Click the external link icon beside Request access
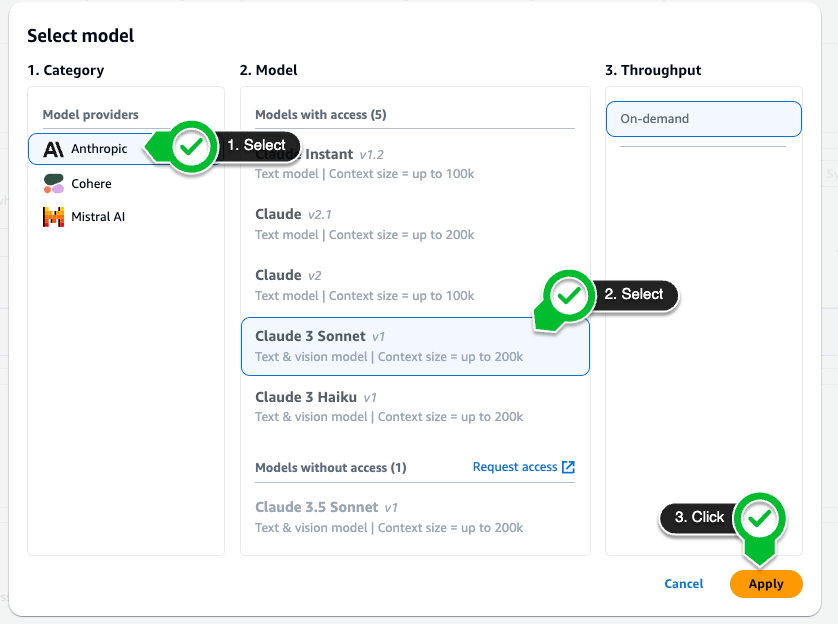Screen dimensions: 838x624 [568, 467]
